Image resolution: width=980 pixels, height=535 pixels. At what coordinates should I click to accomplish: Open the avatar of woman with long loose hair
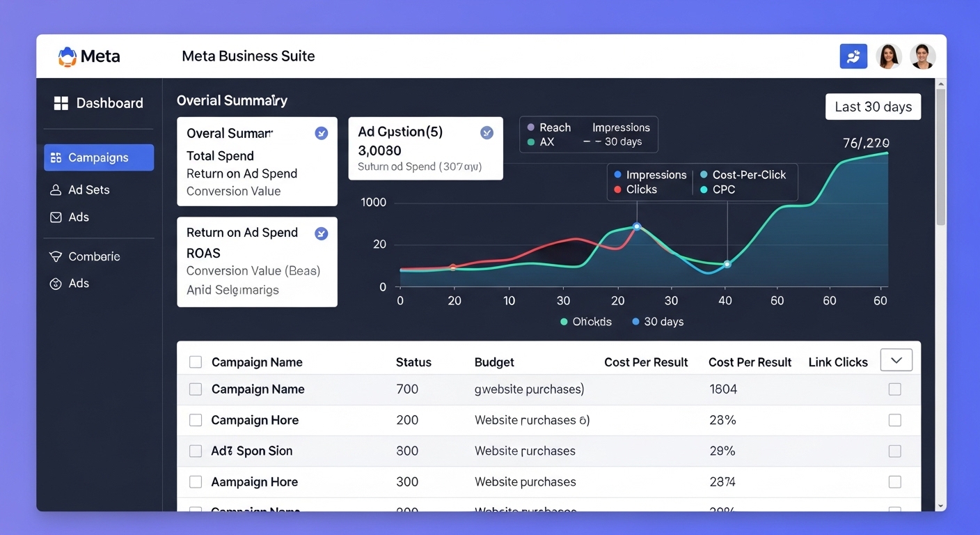click(889, 56)
